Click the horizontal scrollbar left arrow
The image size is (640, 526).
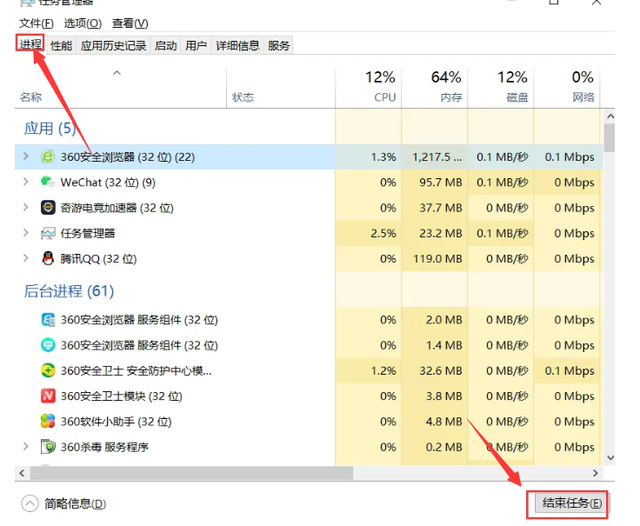[x=22, y=473]
